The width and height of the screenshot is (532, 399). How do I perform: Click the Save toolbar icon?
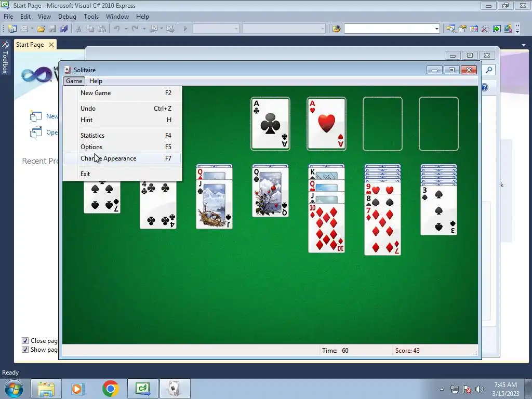(x=52, y=29)
